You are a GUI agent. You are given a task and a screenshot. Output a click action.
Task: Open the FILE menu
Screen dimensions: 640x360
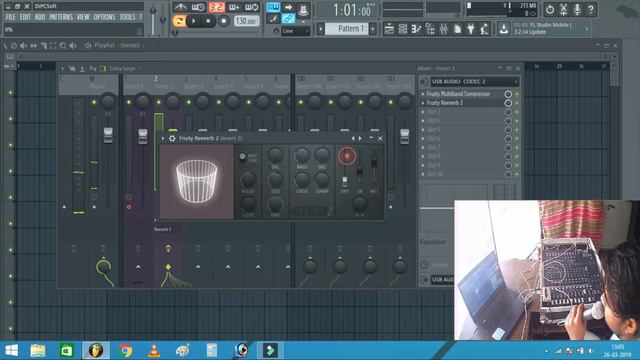(x=10, y=17)
